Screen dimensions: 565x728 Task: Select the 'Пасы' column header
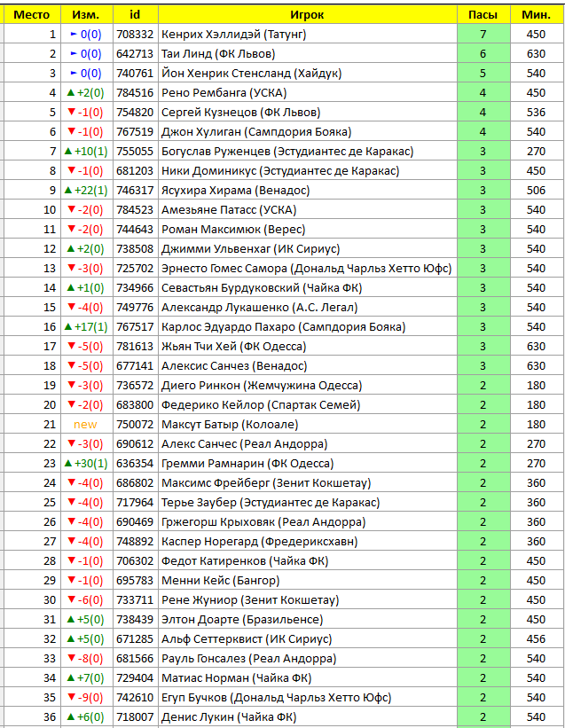[x=483, y=15]
